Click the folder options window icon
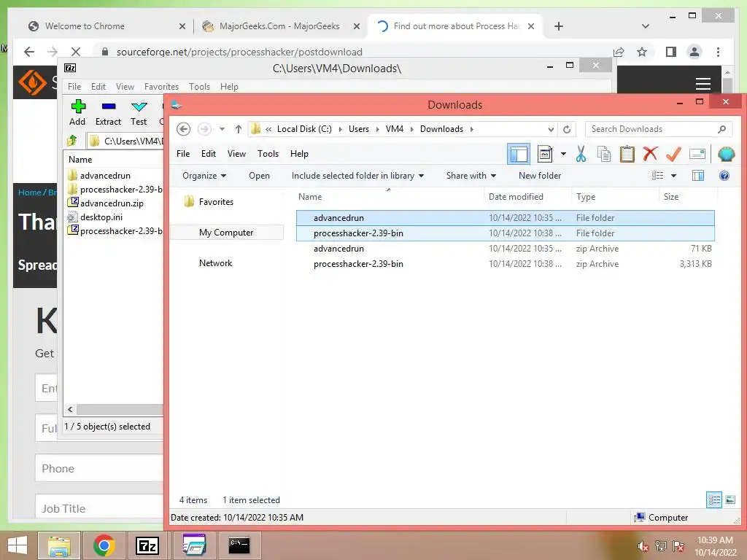 point(544,154)
